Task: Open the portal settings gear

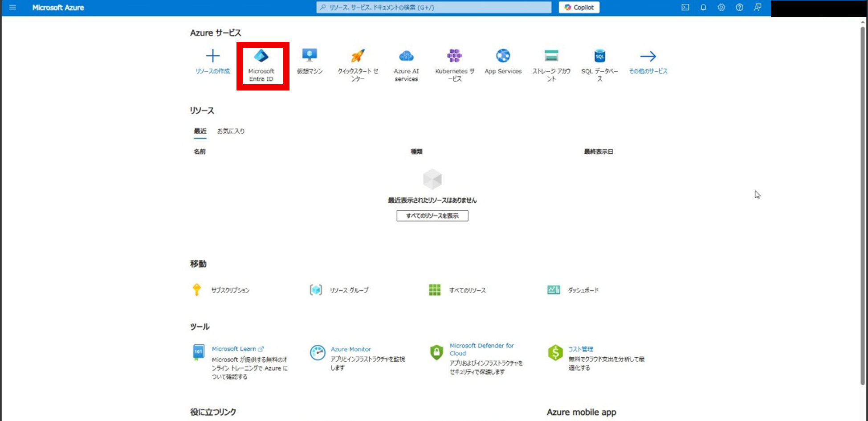Action: point(721,8)
